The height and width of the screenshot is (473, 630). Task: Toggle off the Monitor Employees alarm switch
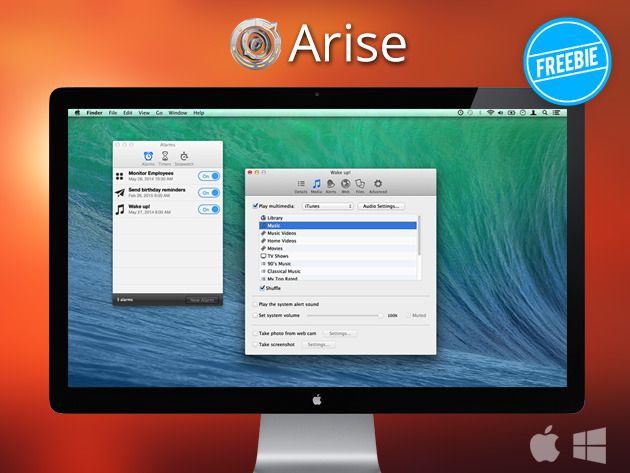click(x=209, y=175)
